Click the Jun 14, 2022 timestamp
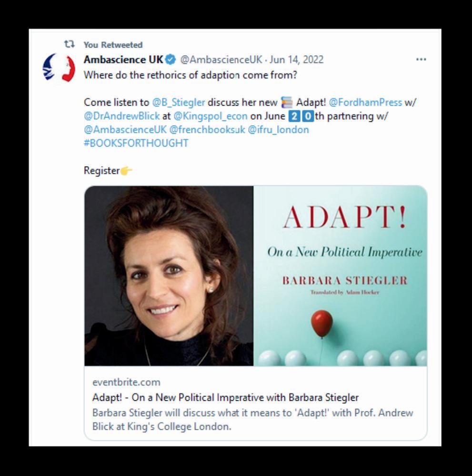The height and width of the screenshot is (476, 472). pyautogui.click(x=296, y=59)
